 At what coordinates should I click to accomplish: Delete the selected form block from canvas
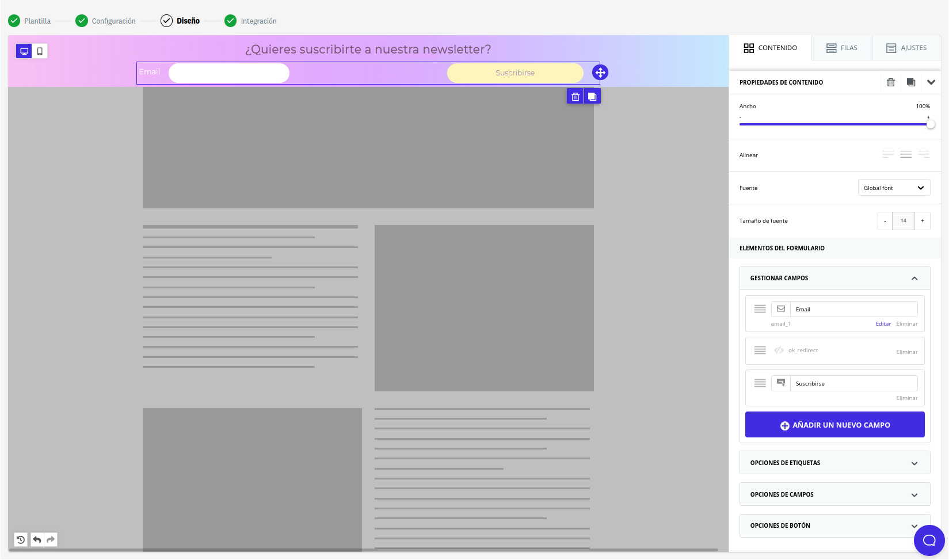[576, 97]
